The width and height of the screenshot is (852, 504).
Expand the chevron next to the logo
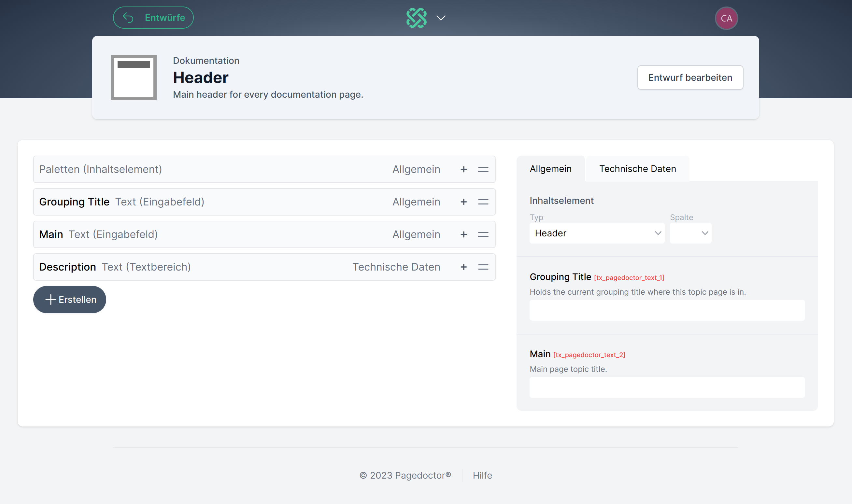[441, 18]
